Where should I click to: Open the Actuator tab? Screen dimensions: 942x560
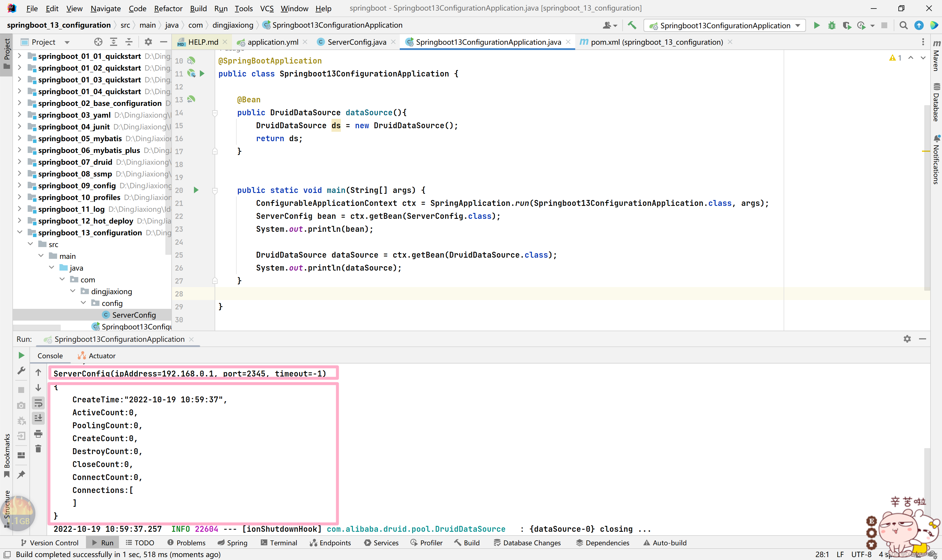click(96, 356)
